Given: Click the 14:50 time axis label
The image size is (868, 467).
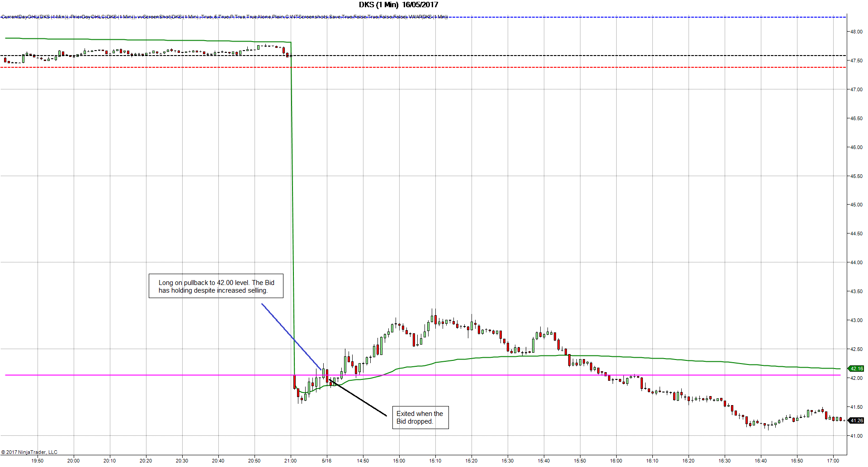Looking at the screenshot, I should (363, 461).
